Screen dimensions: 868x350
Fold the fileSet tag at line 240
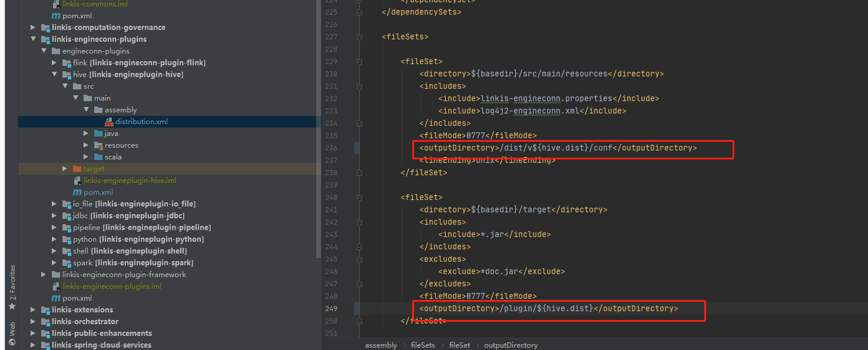point(359,197)
